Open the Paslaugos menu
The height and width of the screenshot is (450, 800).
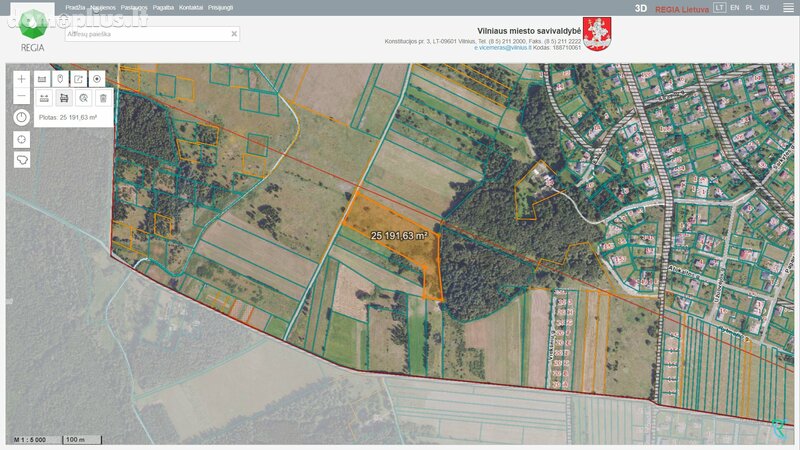click(134, 8)
